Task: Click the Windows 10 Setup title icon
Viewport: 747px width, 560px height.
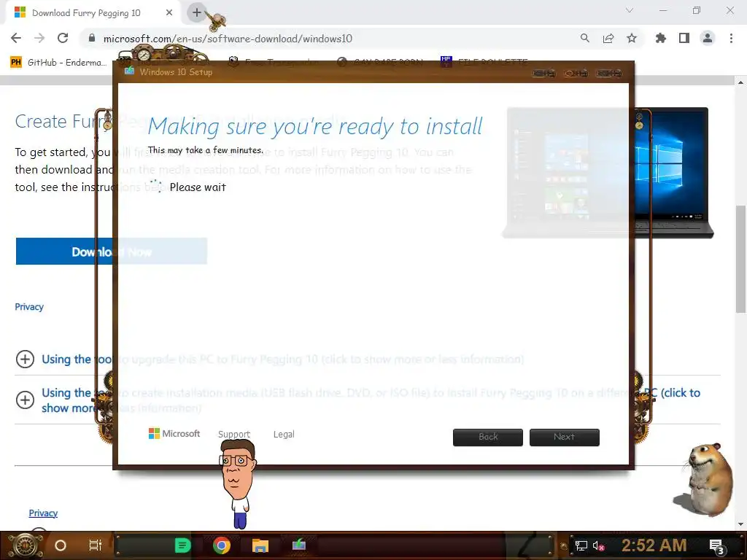Action: [x=130, y=71]
